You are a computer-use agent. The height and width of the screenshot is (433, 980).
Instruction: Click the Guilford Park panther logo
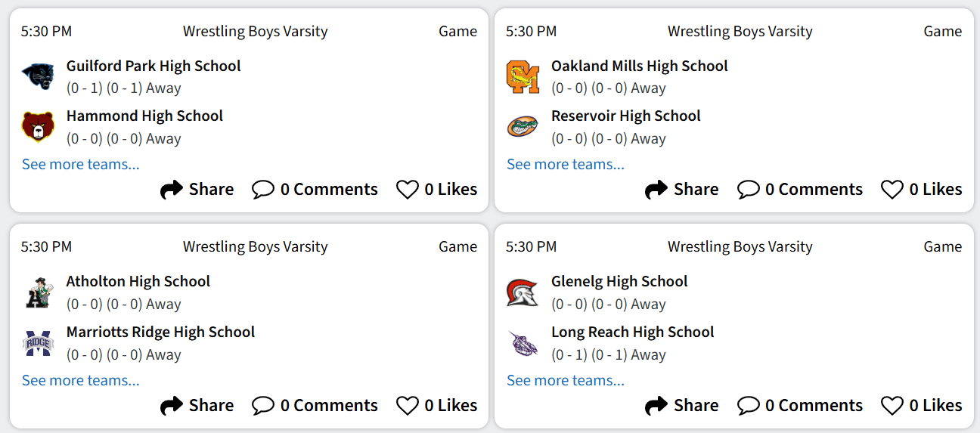[x=38, y=76]
